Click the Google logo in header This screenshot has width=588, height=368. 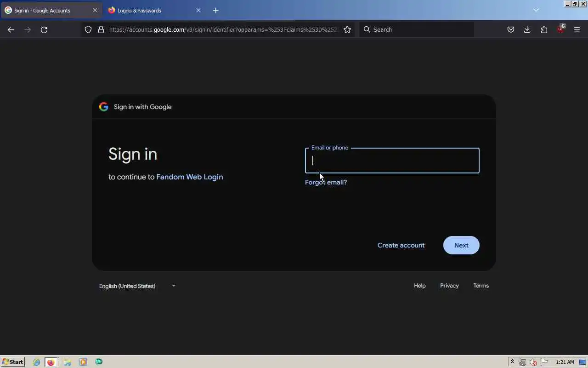pos(104,107)
